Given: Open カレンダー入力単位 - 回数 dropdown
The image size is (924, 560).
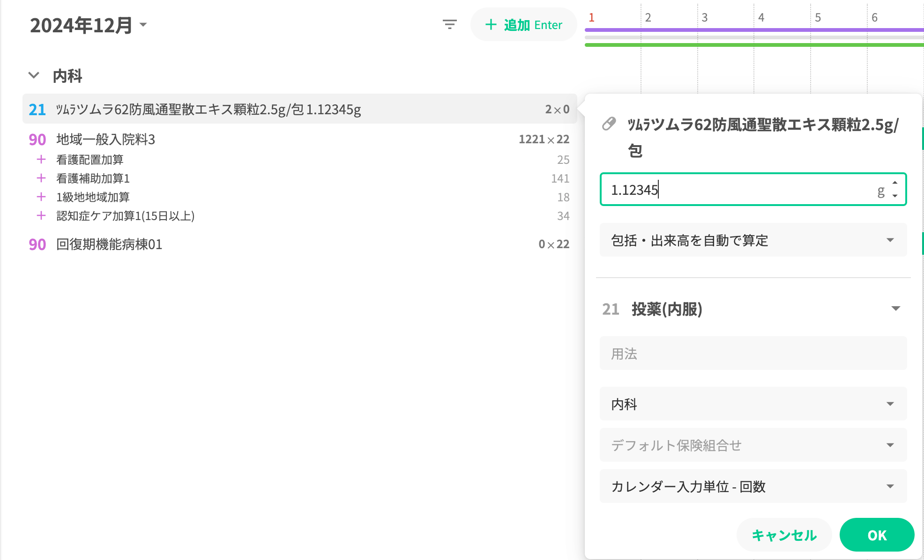Looking at the screenshot, I should pos(753,486).
